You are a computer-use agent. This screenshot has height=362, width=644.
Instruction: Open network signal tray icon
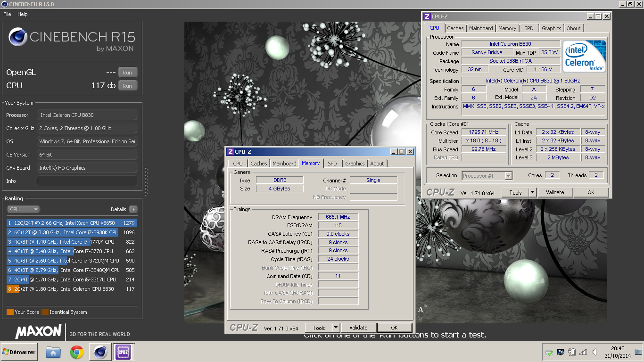583,352
